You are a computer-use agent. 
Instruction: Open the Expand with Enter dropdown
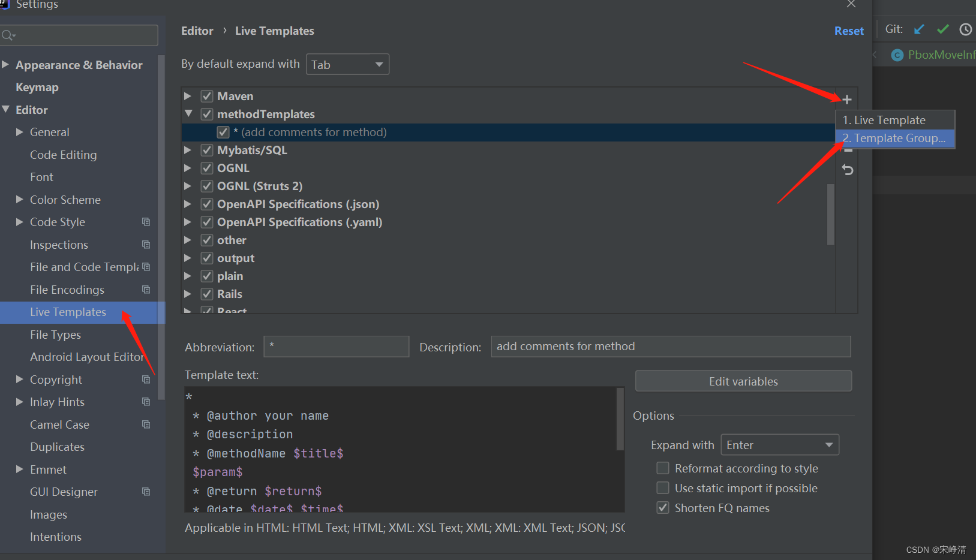[x=779, y=445]
